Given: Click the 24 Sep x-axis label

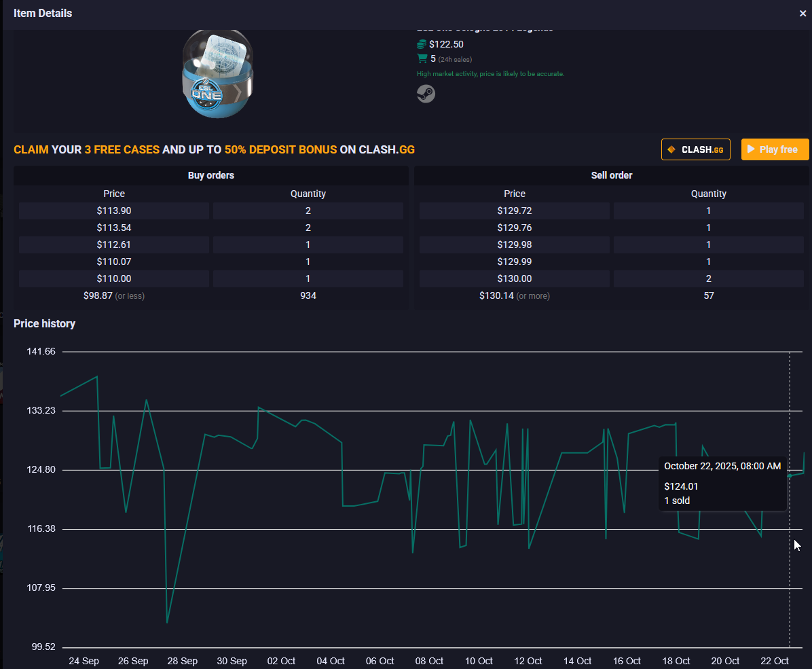Looking at the screenshot, I should (84, 662).
